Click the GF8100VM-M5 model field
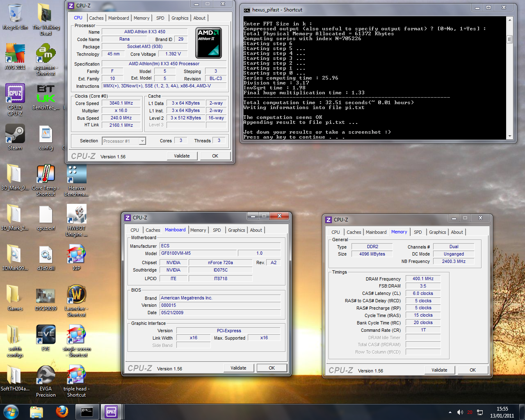The width and height of the screenshot is (525, 420). click(198, 253)
